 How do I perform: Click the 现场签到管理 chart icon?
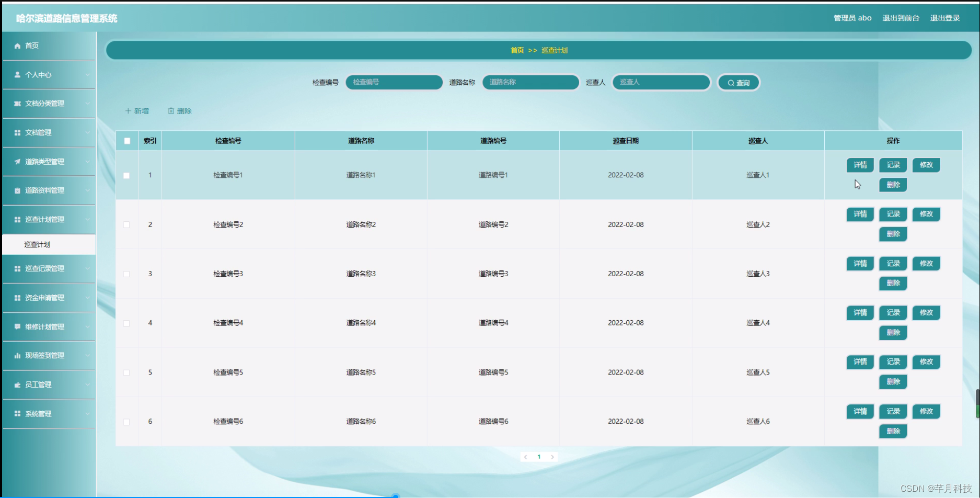pos(17,356)
